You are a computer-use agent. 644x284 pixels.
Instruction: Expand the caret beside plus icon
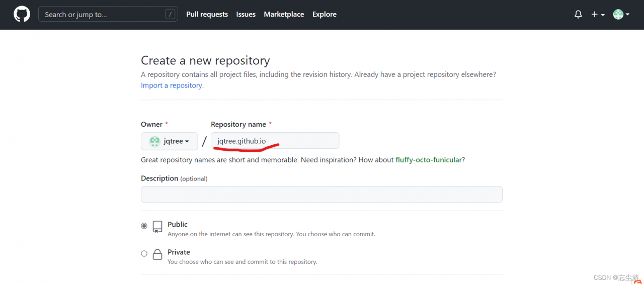(603, 15)
